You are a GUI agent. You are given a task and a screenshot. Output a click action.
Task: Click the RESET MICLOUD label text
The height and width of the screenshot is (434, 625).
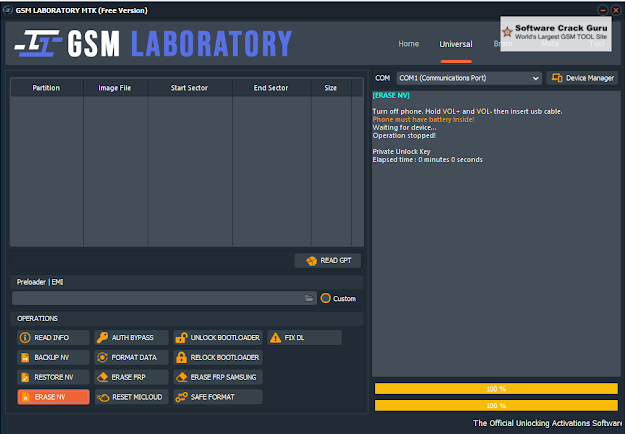(x=137, y=397)
